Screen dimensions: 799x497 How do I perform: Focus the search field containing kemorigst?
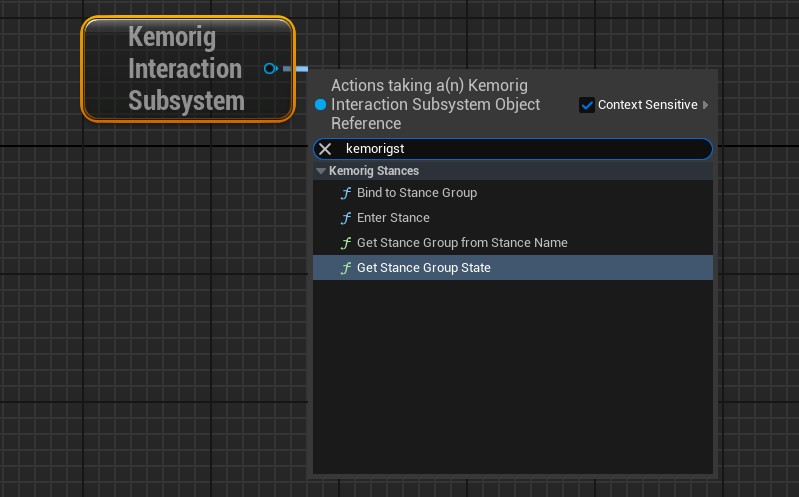tap(520, 149)
